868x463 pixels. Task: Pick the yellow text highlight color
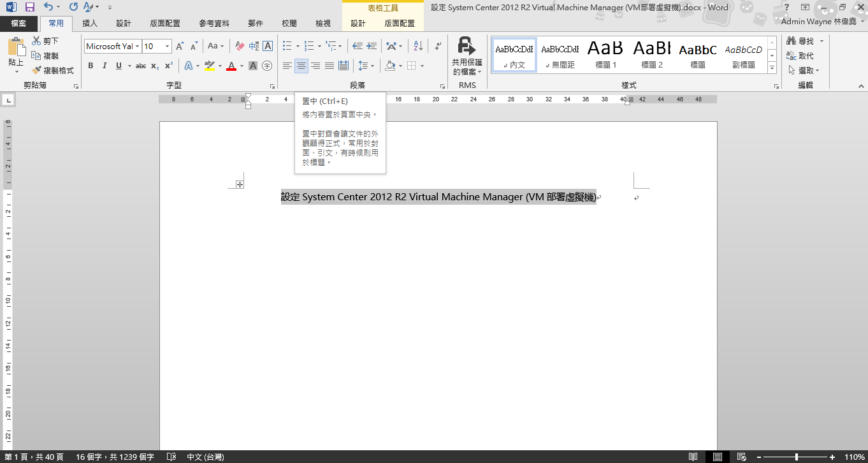click(x=210, y=66)
